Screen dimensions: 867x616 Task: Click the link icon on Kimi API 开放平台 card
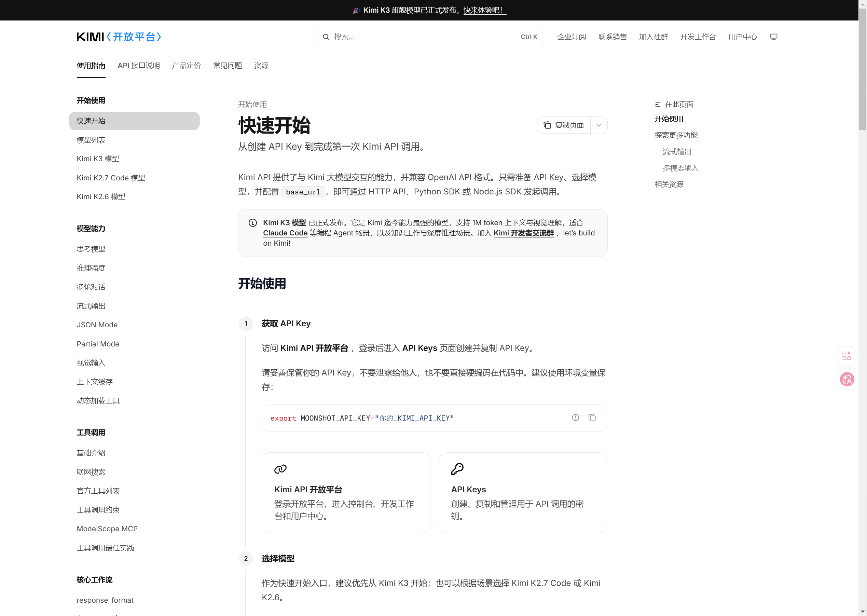coord(280,469)
